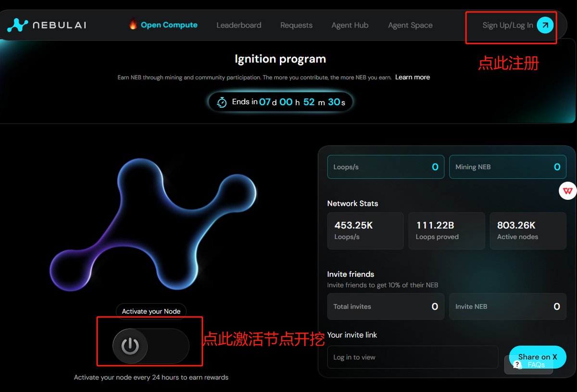The width and height of the screenshot is (577, 392).
Task: Click the 111.22B Loops proved stat card
Action: click(447, 231)
